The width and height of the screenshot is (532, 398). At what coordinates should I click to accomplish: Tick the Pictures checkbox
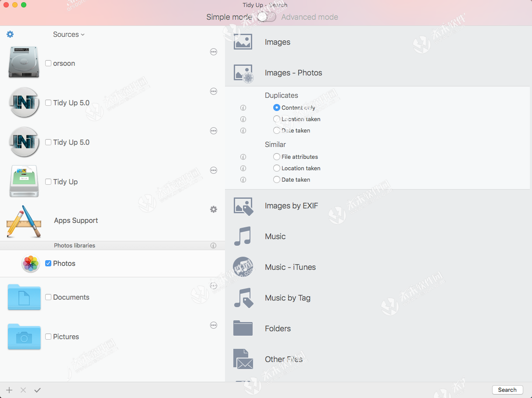pos(48,337)
